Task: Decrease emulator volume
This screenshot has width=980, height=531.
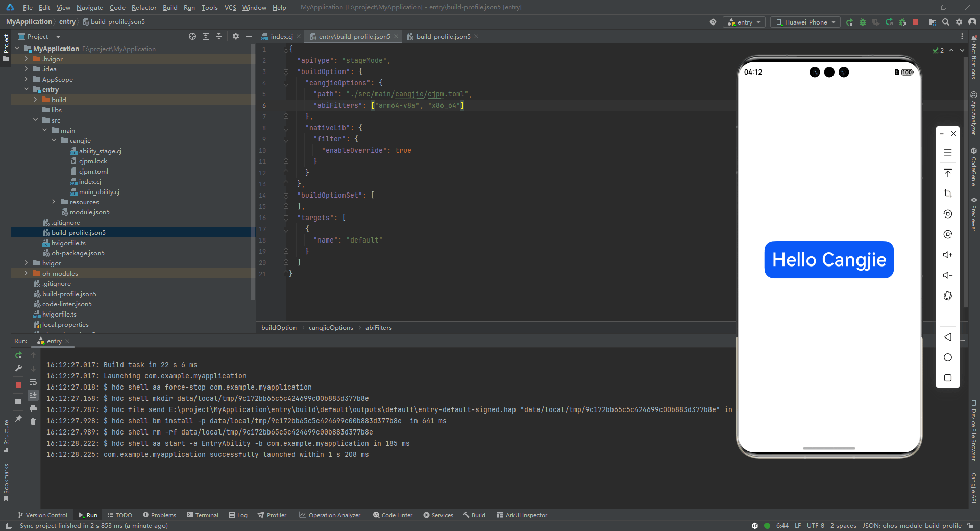Action: (x=948, y=275)
